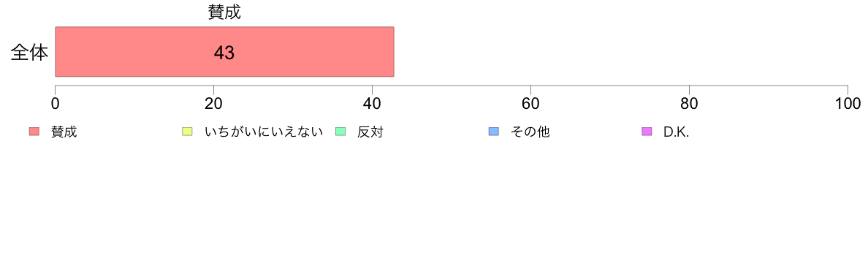Select the その他 legend label text
This screenshot has height=269, width=868.
pos(530,132)
